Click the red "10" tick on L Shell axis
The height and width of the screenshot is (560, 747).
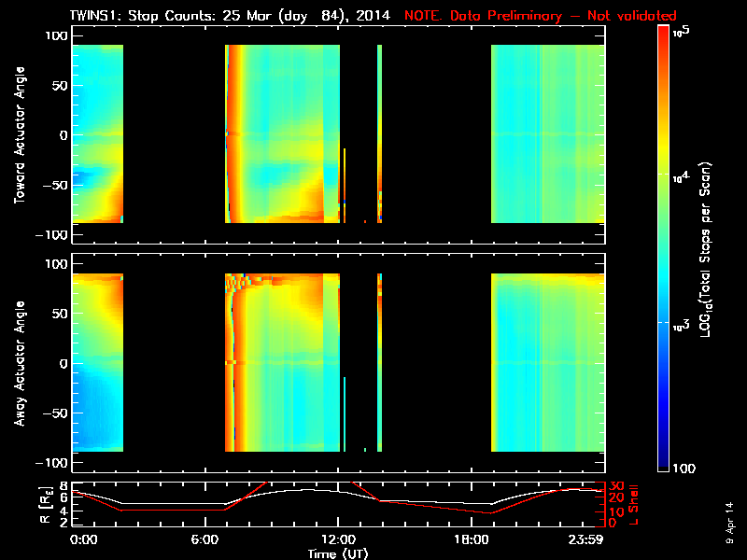tap(616, 511)
